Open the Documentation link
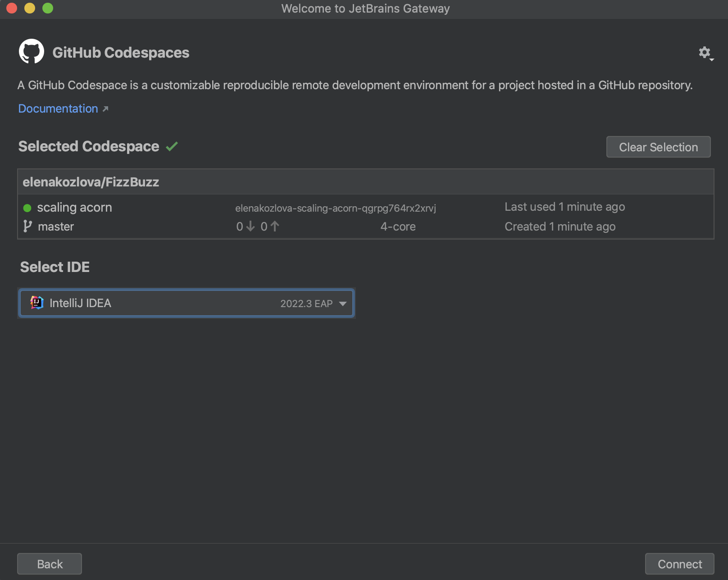The image size is (728, 580). [x=58, y=109]
